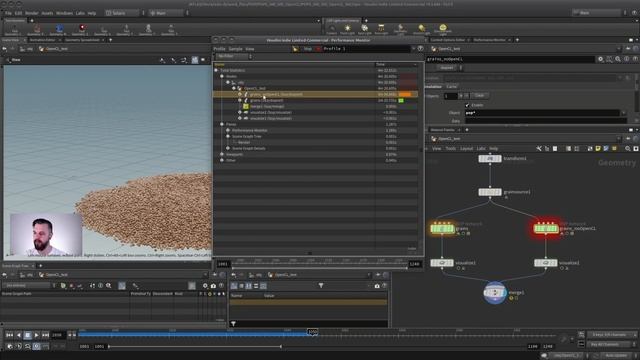Collapse the Total Statistics tree row
This screenshot has width=640, height=360.
point(216,70)
